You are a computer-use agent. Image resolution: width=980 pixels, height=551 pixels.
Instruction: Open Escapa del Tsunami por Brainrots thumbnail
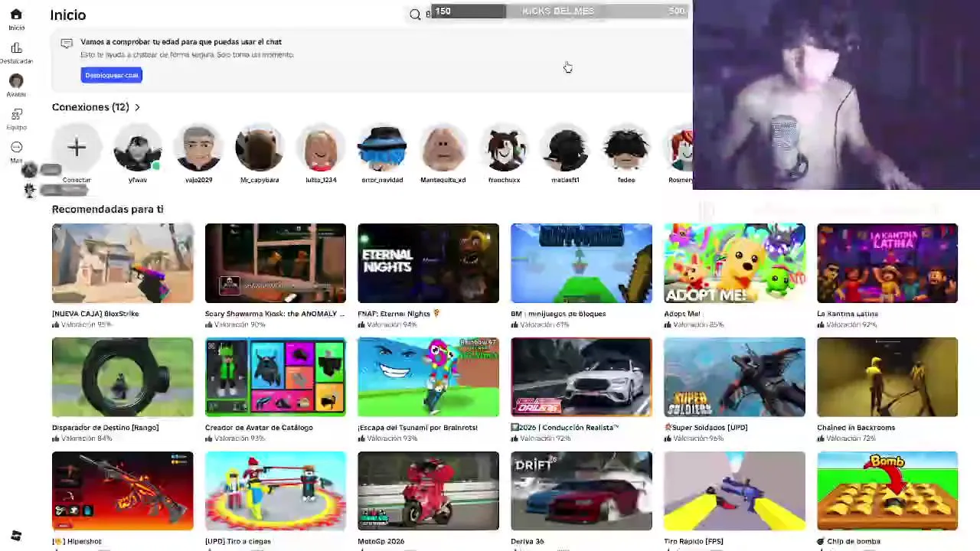[x=428, y=377]
